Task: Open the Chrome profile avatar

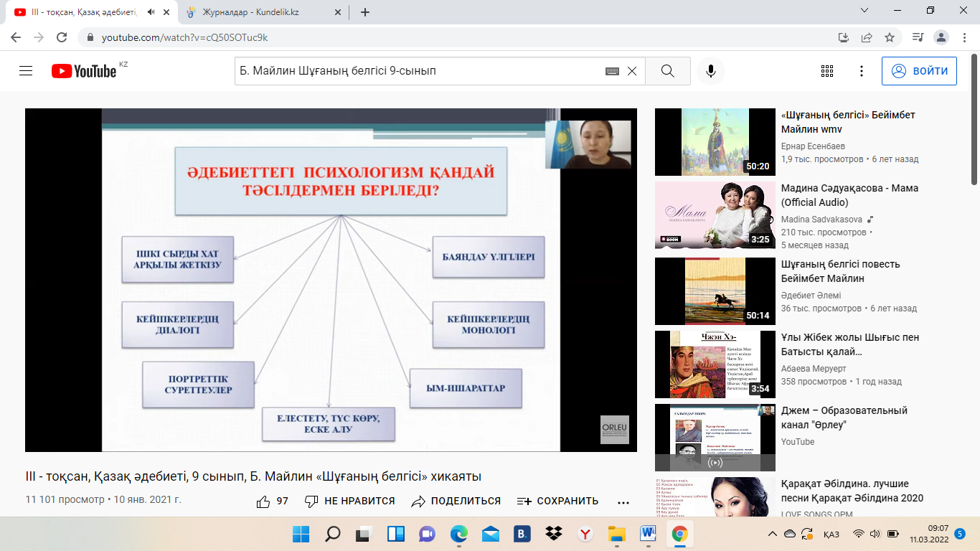Action: coord(941,37)
